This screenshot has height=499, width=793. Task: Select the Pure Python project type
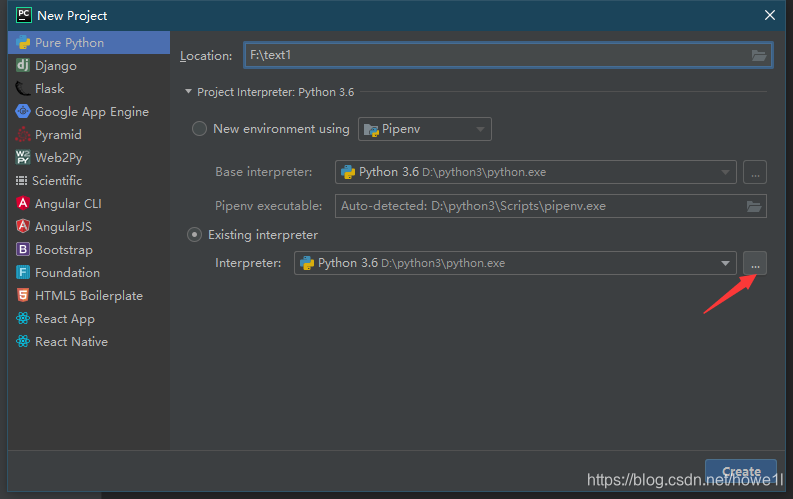tap(89, 42)
